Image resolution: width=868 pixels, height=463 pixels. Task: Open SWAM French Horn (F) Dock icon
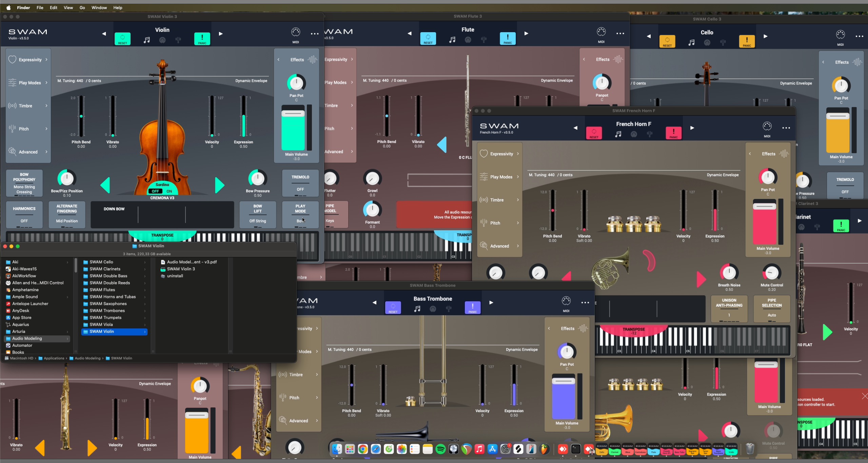666,449
